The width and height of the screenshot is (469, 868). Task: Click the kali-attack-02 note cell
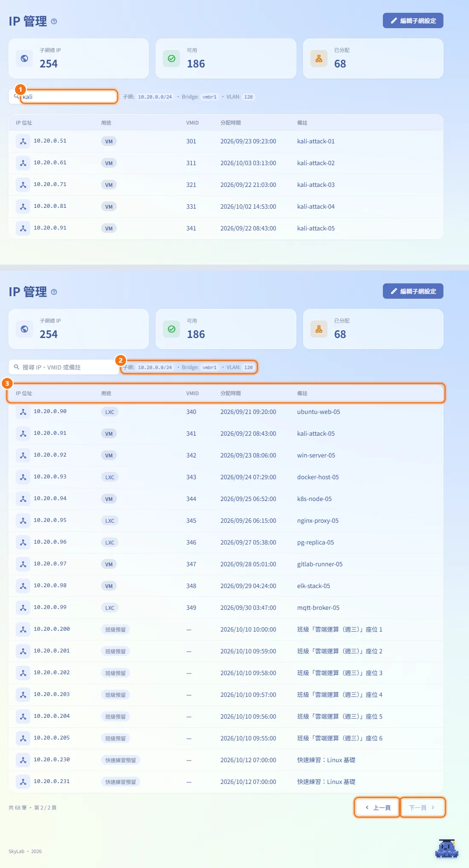(x=316, y=163)
